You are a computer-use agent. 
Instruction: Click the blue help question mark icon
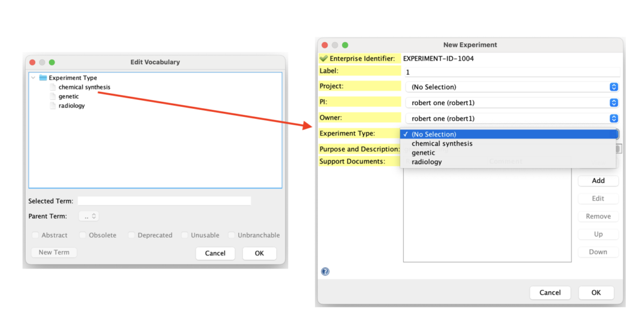point(325,272)
